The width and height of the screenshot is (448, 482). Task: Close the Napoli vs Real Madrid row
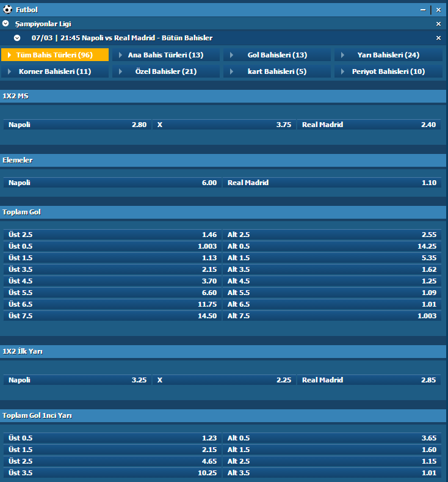click(x=438, y=38)
